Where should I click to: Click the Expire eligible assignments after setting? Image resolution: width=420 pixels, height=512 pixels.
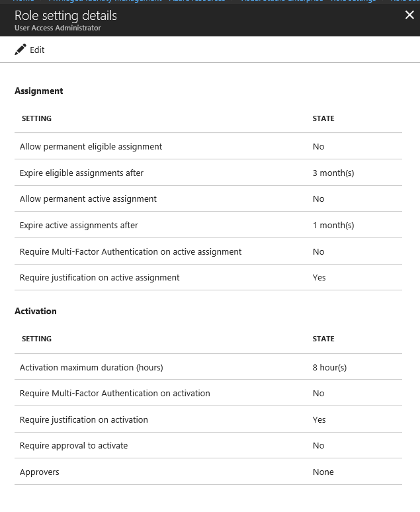pyautogui.click(x=81, y=173)
